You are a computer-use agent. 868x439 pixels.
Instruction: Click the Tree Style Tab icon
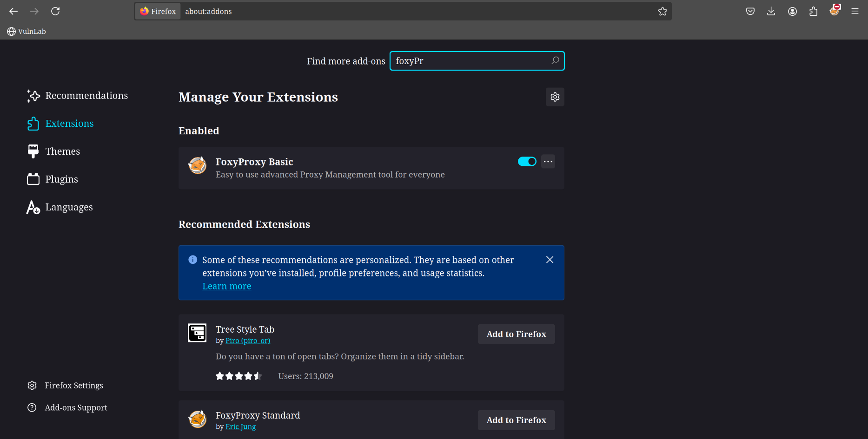(x=197, y=333)
